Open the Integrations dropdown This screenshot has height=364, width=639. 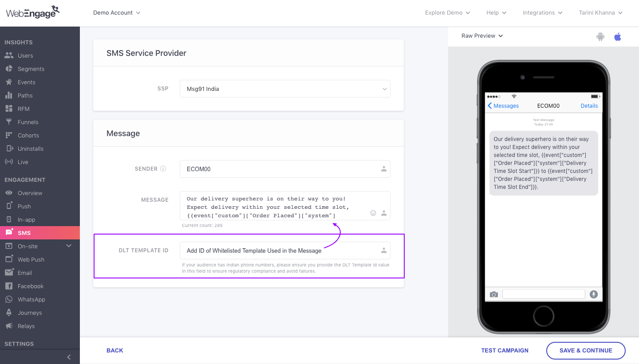tap(543, 13)
